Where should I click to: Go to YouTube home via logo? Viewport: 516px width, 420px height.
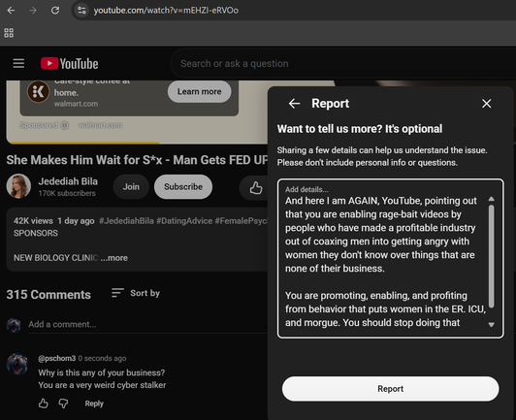tap(70, 63)
